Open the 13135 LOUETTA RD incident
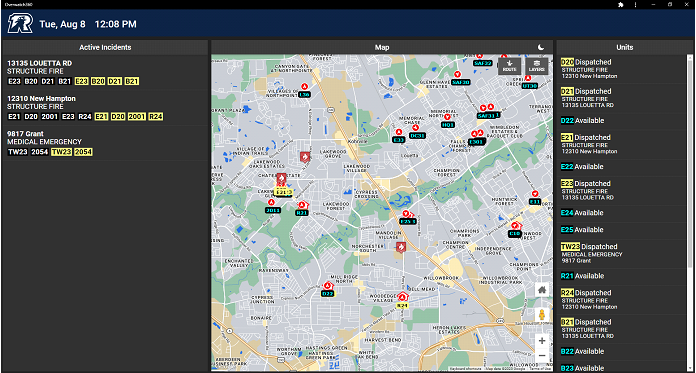Screen dimensions: 696x373 [x=105, y=72]
